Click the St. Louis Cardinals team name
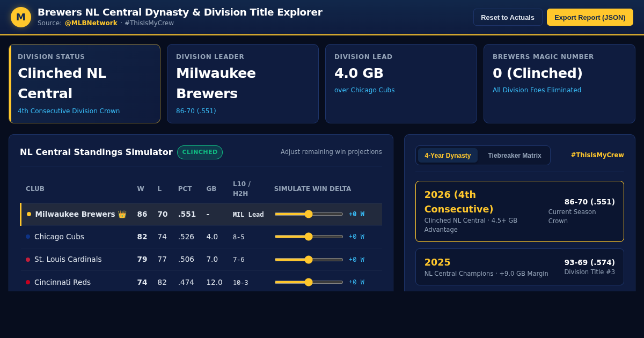 point(68,260)
